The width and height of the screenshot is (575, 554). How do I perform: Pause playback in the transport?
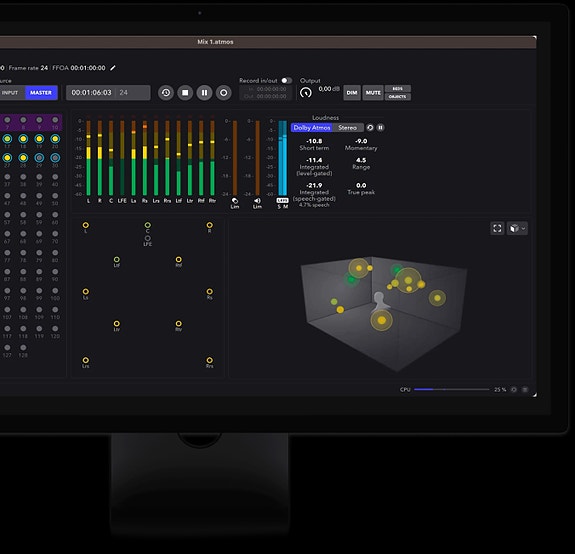click(x=204, y=93)
